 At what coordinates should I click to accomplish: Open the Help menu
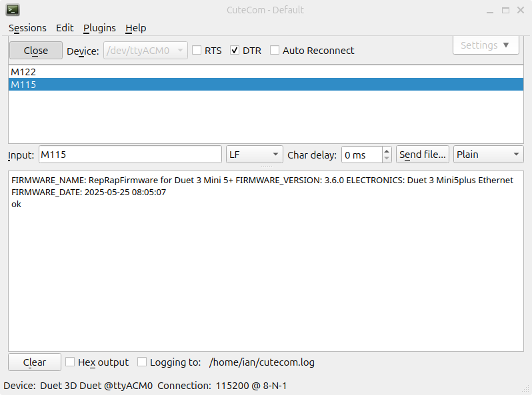136,28
